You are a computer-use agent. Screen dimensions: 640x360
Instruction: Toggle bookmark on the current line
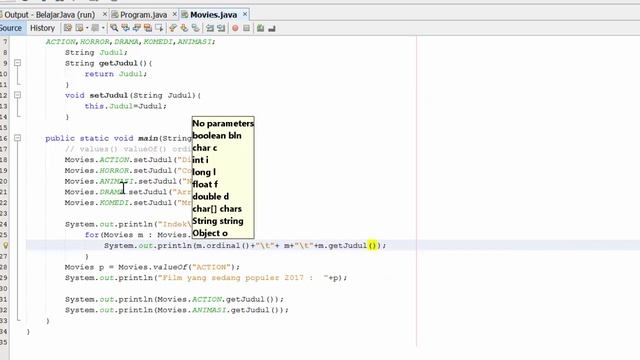pos(196,28)
